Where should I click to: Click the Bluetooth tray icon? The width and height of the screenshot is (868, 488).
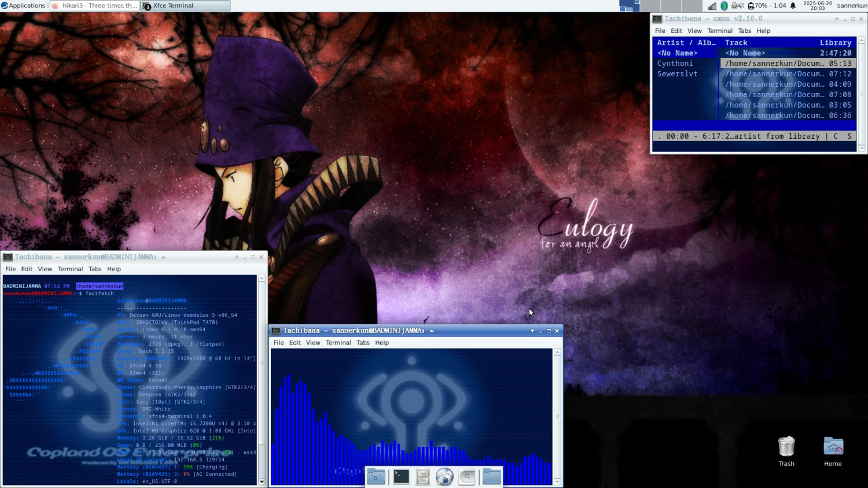(724, 6)
